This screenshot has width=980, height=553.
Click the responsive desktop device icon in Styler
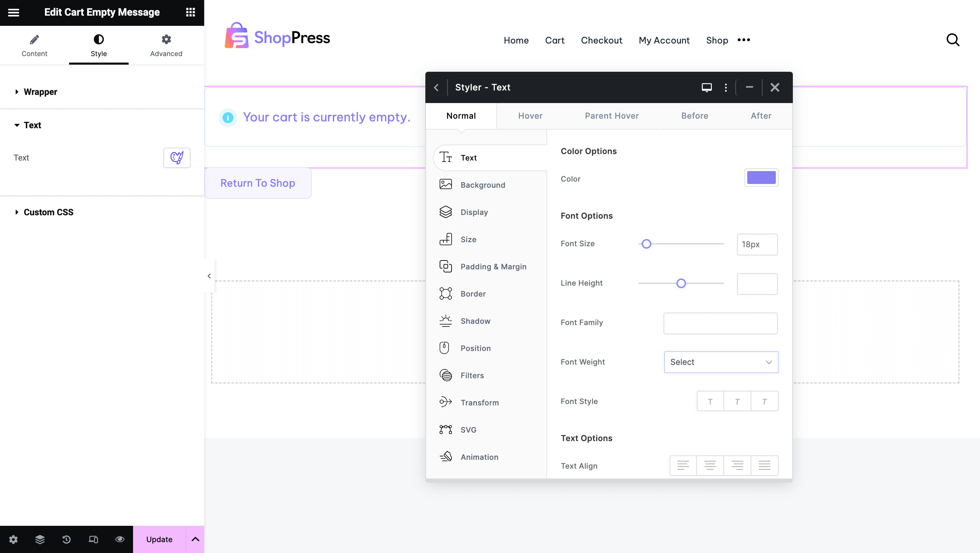pos(706,87)
